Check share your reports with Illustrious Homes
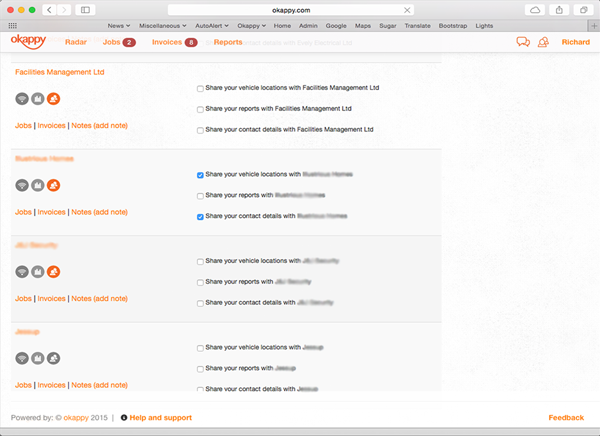 click(200, 196)
